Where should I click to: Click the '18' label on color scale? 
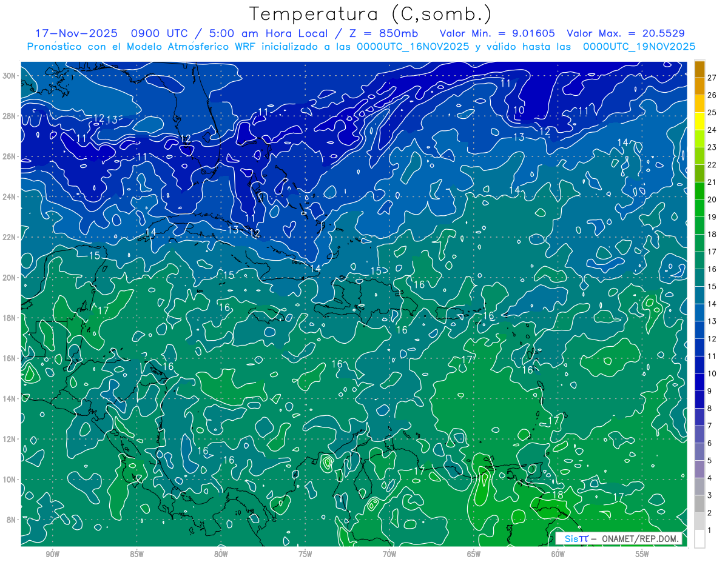coord(712,234)
